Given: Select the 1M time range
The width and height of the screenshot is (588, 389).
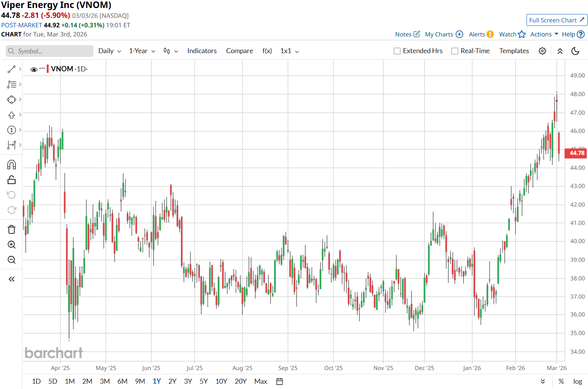Looking at the screenshot, I should point(70,381).
